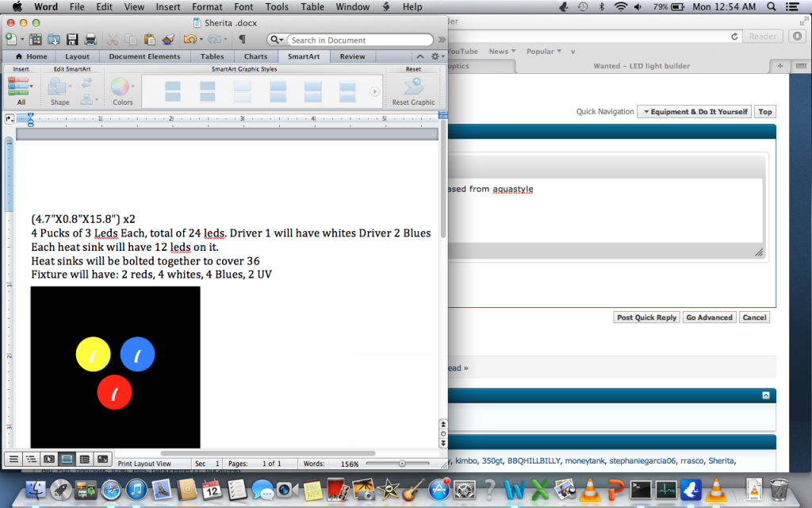This screenshot has height=508, width=812.
Task: Switch to Outline view button
Action: 31,459
